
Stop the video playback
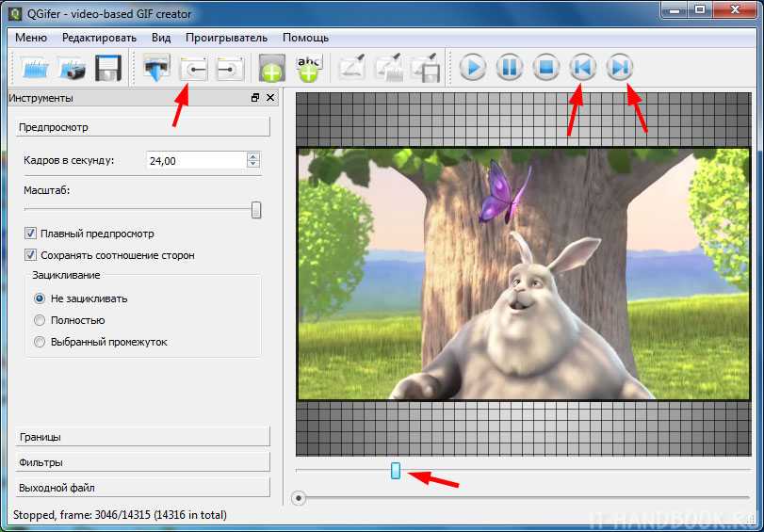coord(546,67)
